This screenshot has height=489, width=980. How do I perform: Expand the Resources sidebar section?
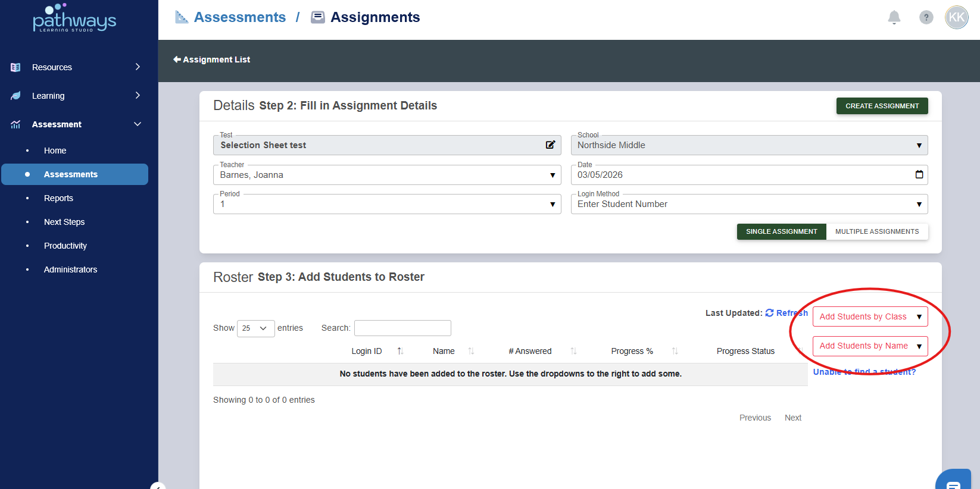click(x=138, y=67)
